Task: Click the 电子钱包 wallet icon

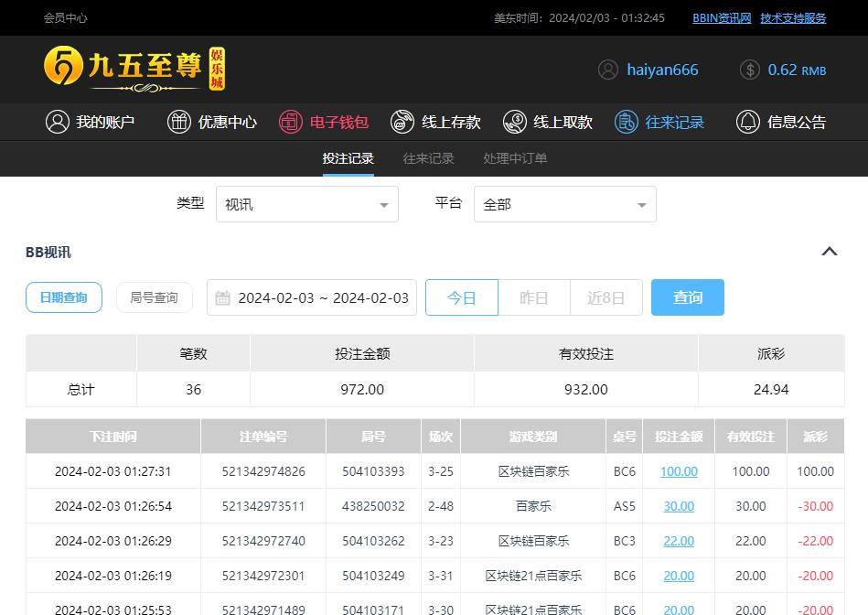Action: 291,122
